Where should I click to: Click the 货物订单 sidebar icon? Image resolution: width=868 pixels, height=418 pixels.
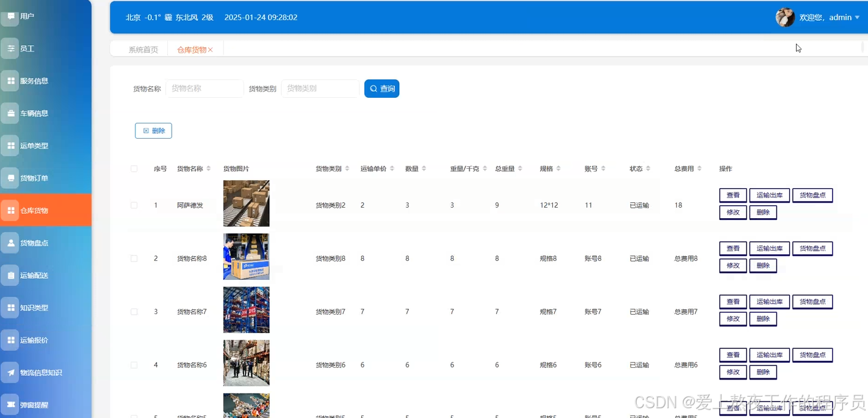tap(10, 178)
